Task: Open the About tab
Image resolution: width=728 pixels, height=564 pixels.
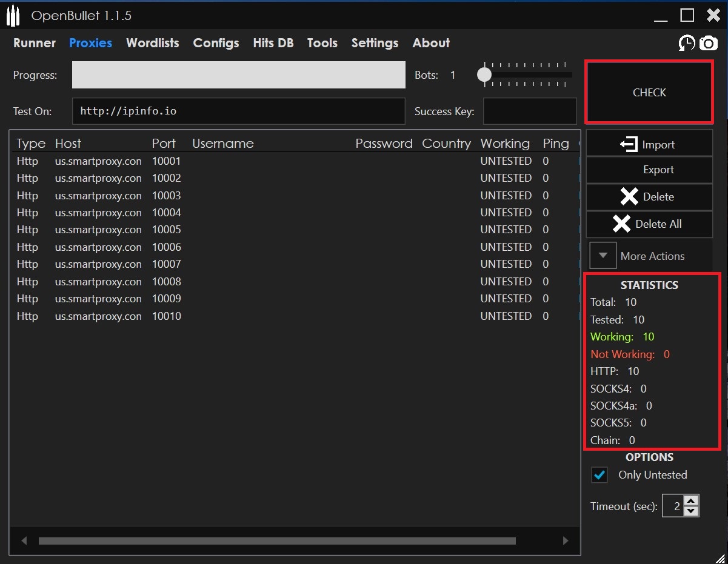Action: coord(431,43)
